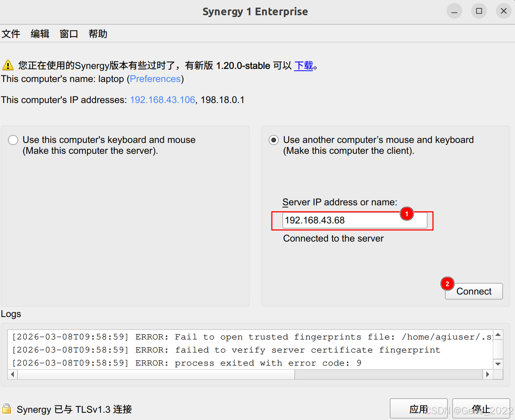Image resolution: width=515 pixels, height=420 pixels.
Task: Click the 'process exited with error code: 9' log line
Action: tap(187, 363)
